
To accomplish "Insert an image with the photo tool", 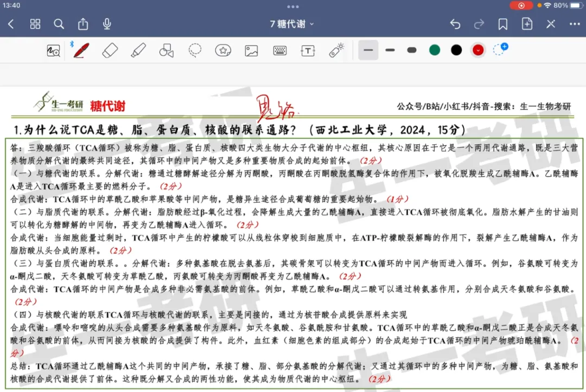I will coord(251,49).
